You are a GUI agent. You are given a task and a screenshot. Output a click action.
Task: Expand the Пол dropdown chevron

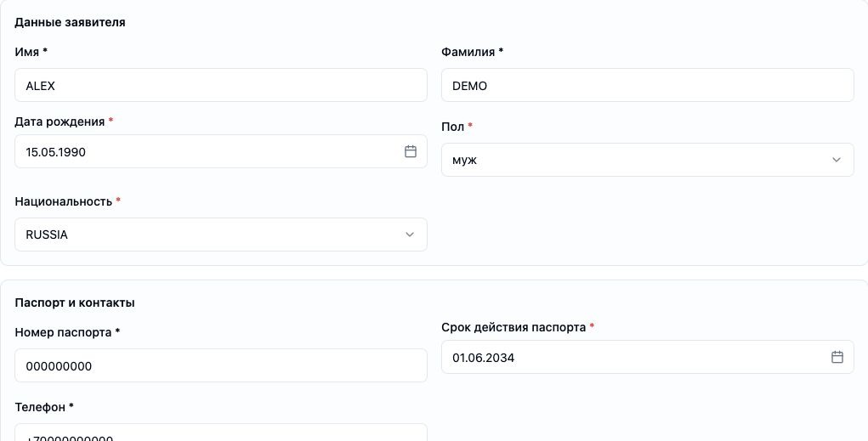click(837, 160)
